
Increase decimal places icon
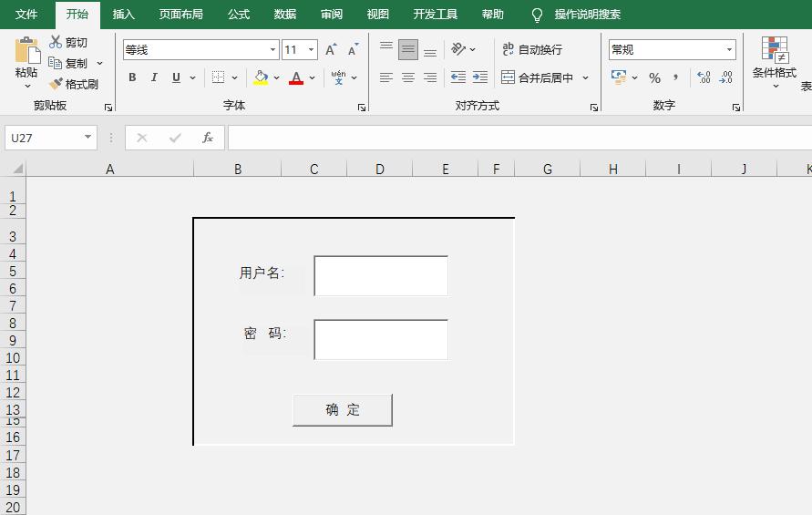(704, 77)
